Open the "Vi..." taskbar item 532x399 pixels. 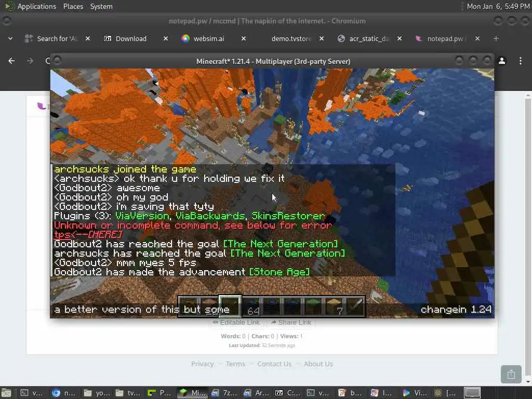point(415,393)
